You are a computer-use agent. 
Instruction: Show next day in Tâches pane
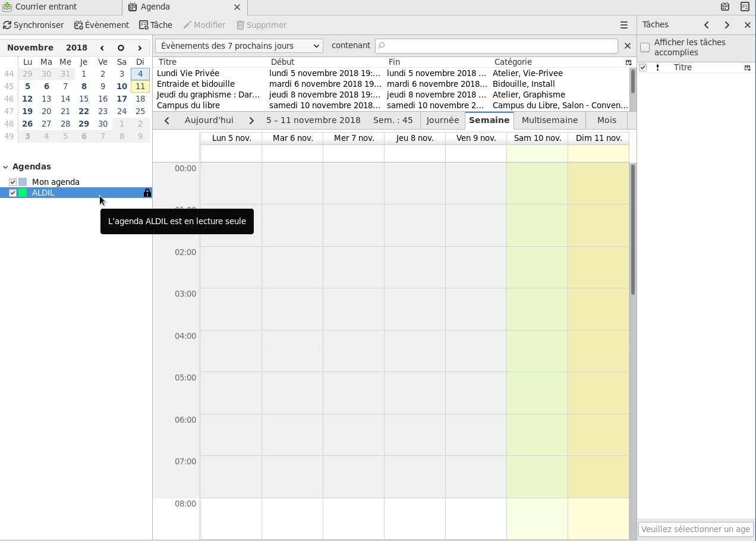[x=727, y=25]
